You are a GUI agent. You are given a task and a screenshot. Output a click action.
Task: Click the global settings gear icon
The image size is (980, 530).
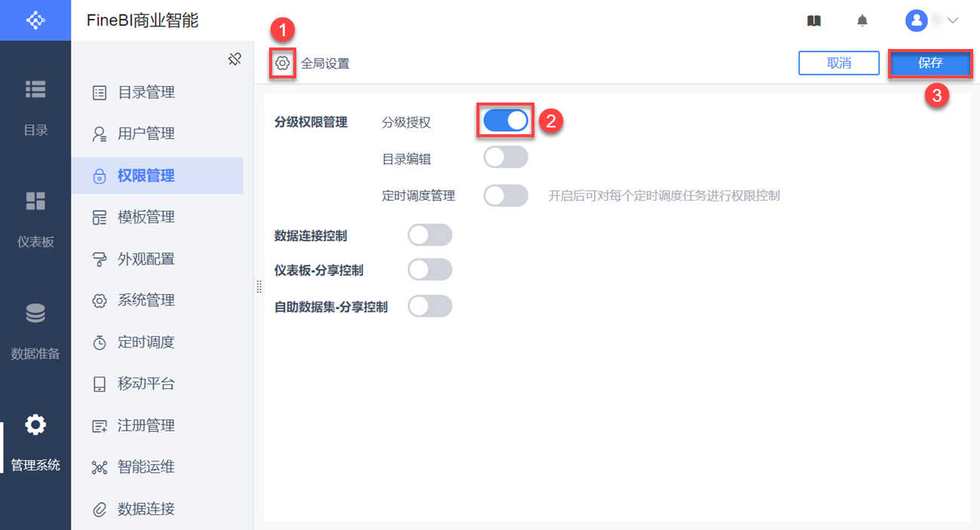[x=283, y=63]
